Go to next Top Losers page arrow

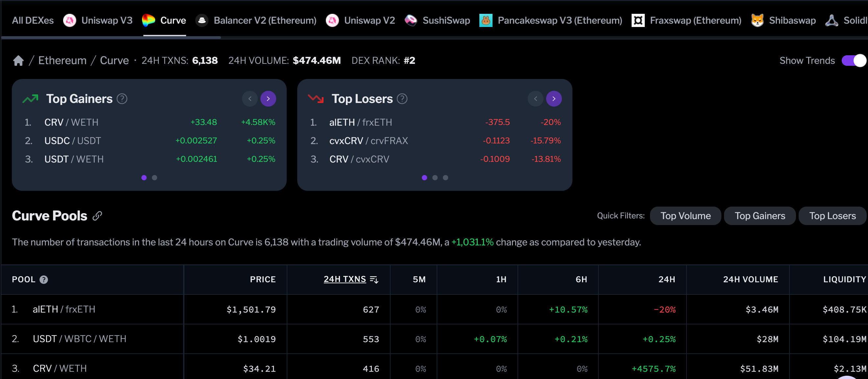(554, 99)
